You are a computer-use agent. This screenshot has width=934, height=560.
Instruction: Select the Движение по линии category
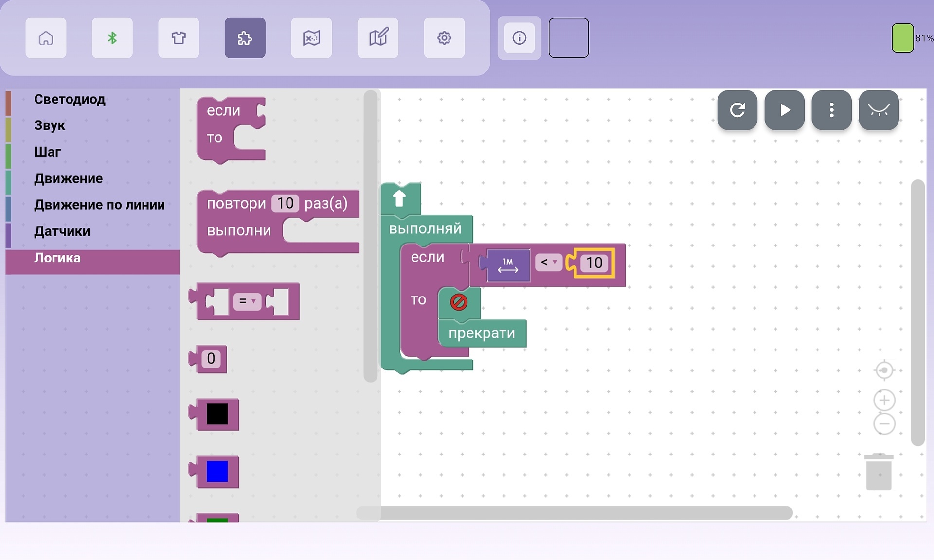tap(99, 205)
